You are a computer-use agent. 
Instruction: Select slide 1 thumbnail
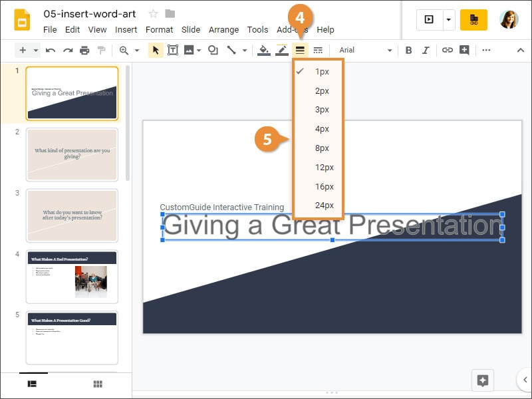[x=72, y=93]
